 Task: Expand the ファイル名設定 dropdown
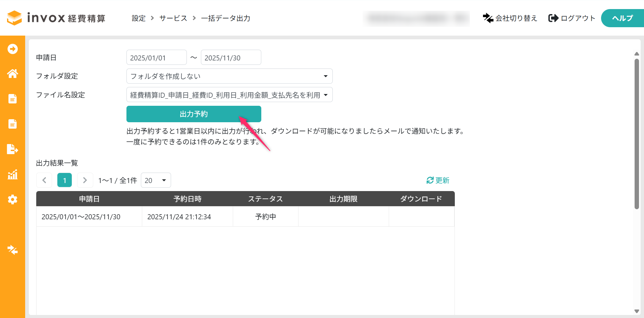[x=229, y=95]
